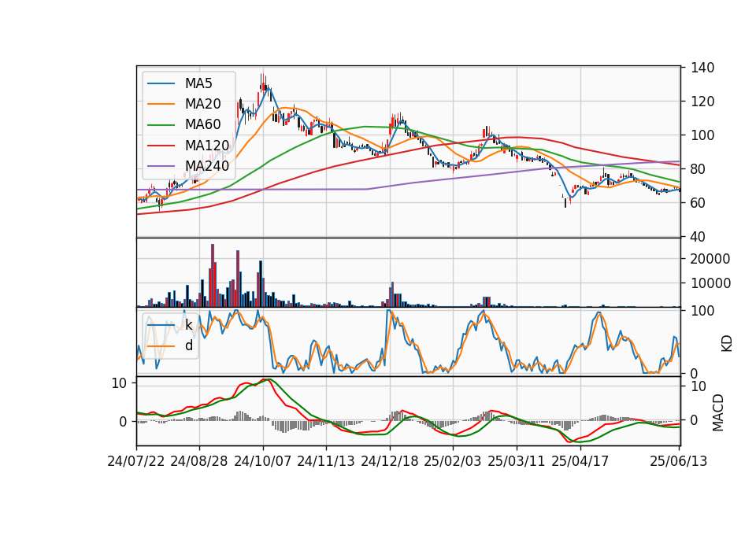The width and height of the screenshot is (756, 543).
Task: Click the MA5 legend label
Action: click(x=198, y=83)
